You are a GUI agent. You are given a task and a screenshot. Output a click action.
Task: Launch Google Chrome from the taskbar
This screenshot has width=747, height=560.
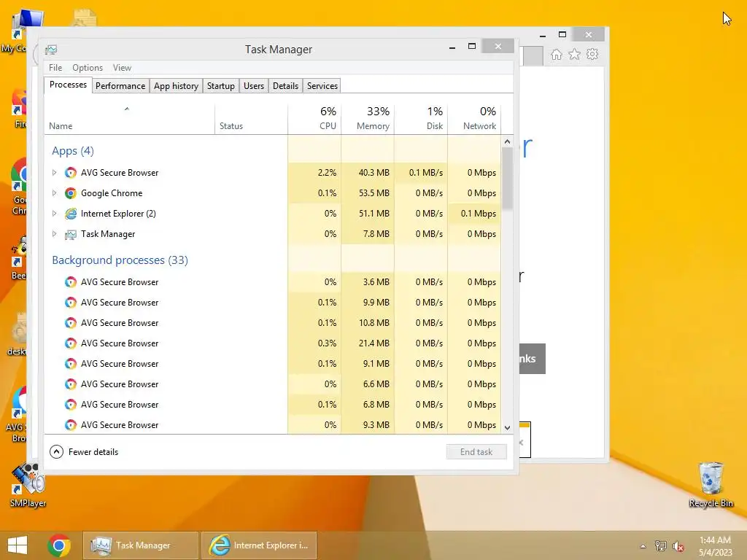point(59,545)
